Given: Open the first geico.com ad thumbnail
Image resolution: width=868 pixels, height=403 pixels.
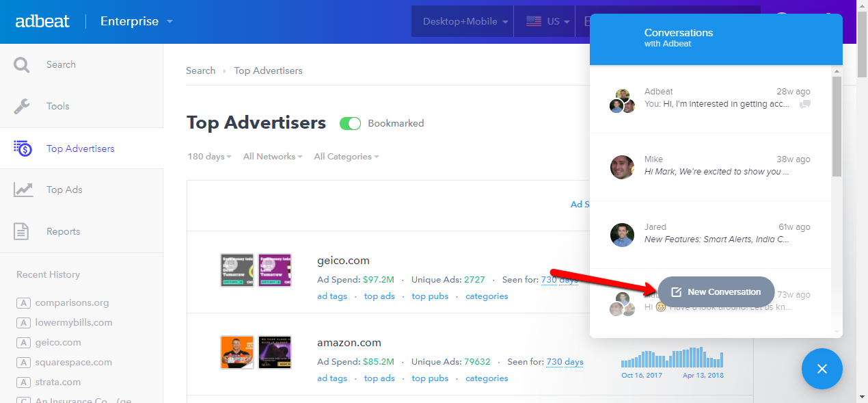Looking at the screenshot, I should click(237, 270).
